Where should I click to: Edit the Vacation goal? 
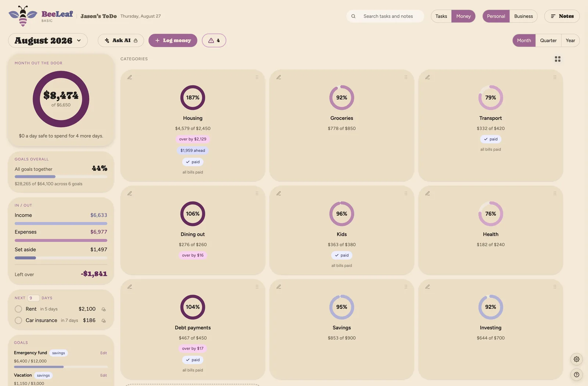tap(104, 375)
